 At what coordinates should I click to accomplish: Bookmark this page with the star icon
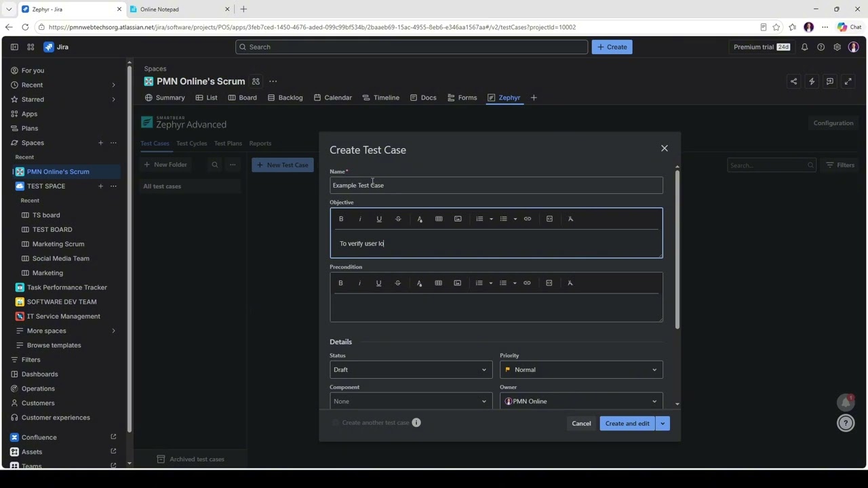pyautogui.click(x=776, y=27)
